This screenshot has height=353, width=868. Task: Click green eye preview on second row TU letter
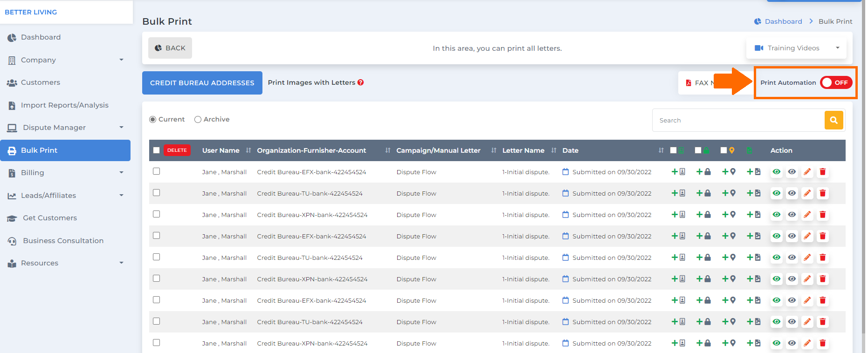(777, 193)
